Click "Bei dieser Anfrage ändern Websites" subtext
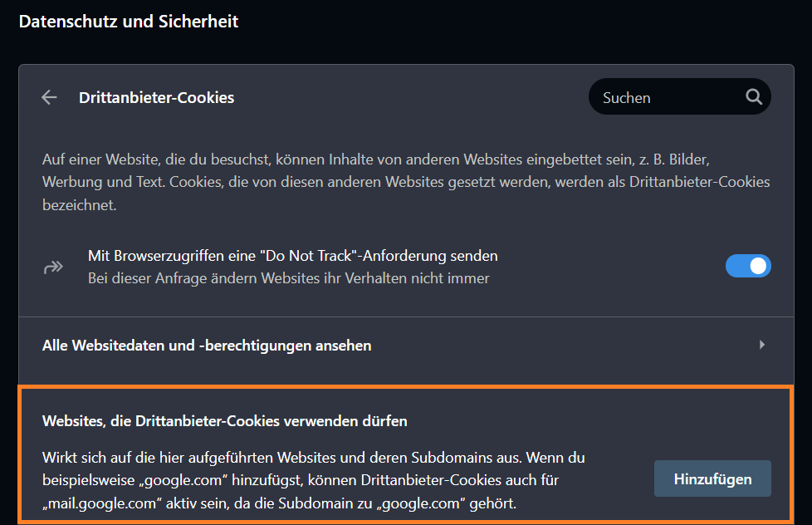 tap(288, 278)
